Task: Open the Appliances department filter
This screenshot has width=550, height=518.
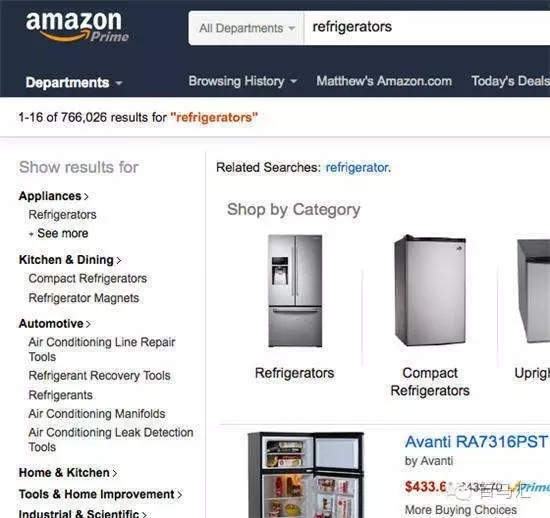Action: click(x=53, y=196)
